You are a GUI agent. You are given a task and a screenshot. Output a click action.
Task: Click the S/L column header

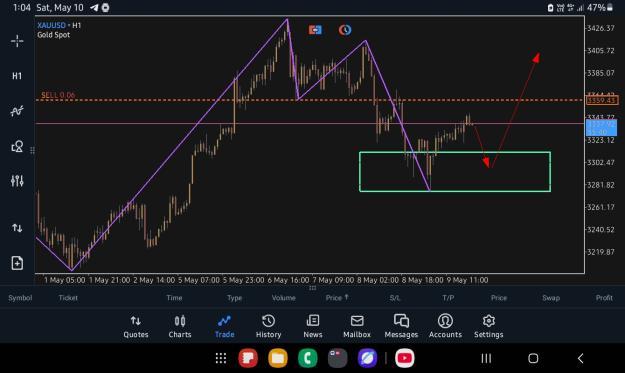click(395, 298)
